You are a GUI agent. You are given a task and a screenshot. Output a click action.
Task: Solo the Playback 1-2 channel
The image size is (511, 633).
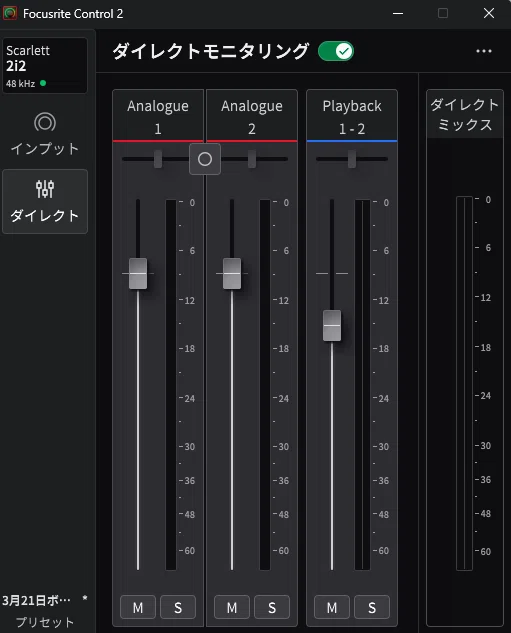click(x=372, y=607)
